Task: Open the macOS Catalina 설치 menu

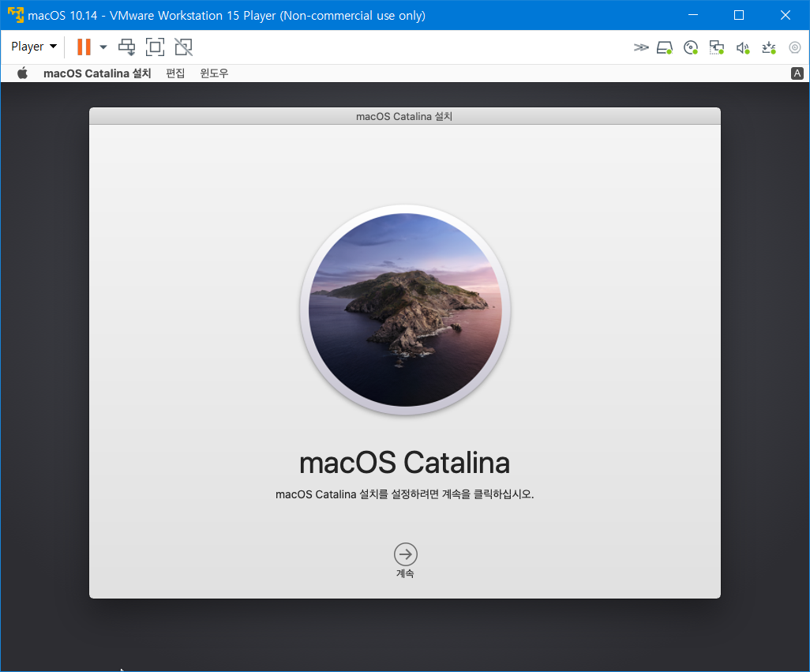Action: [97, 73]
